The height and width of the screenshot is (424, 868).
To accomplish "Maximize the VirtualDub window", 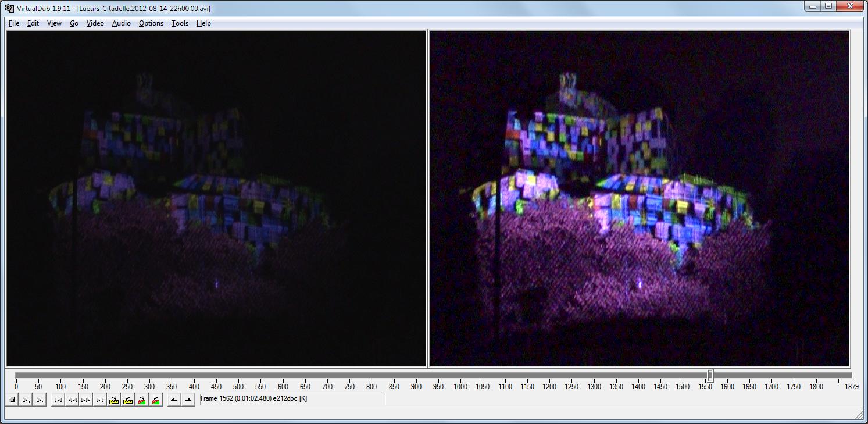I will coord(828,6).
